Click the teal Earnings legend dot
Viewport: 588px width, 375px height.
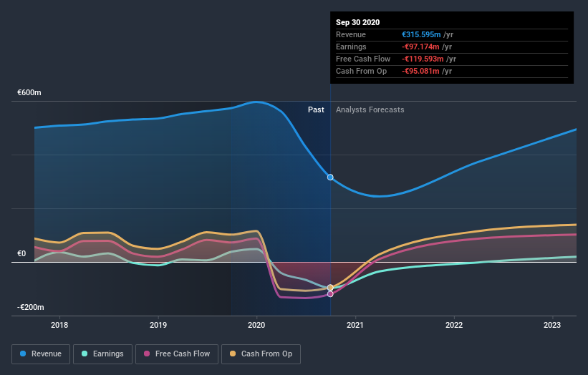tap(85, 354)
